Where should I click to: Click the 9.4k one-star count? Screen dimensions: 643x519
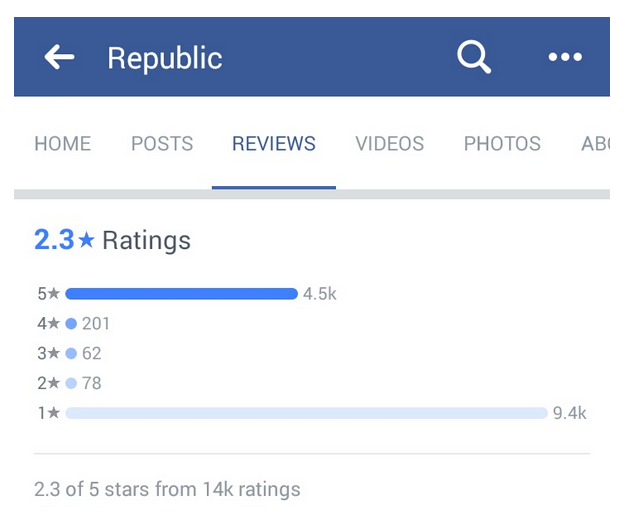click(x=569, y=413)
